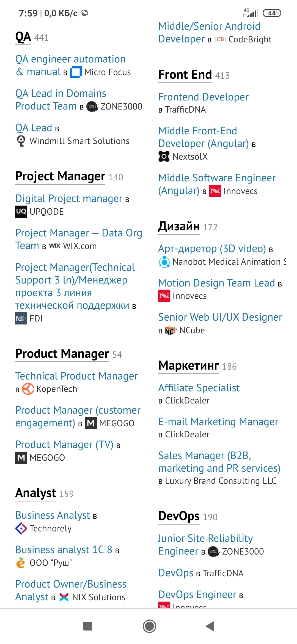Open the Front End category heading
Viewport: 297px width, 644px height.
pyautogui.click(x=185, y=75)
